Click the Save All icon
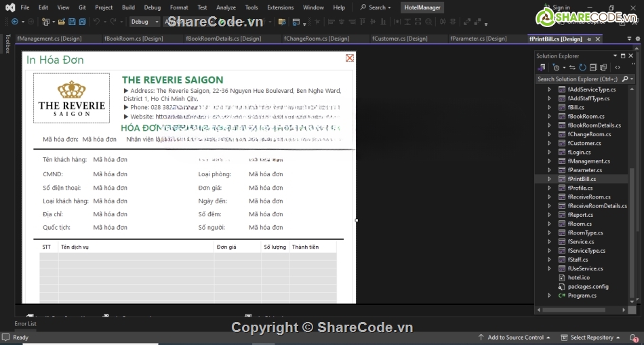This screenshot has width=644, height=345. tap(82, 22)
